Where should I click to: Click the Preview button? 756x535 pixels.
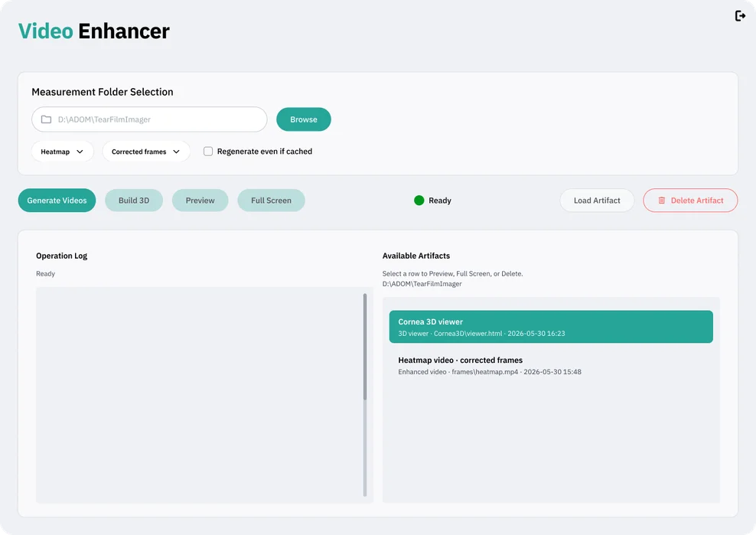(200, 201)
